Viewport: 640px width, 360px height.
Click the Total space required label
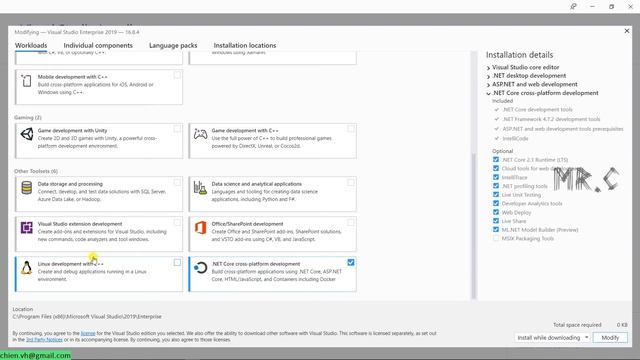coord(577,325)
